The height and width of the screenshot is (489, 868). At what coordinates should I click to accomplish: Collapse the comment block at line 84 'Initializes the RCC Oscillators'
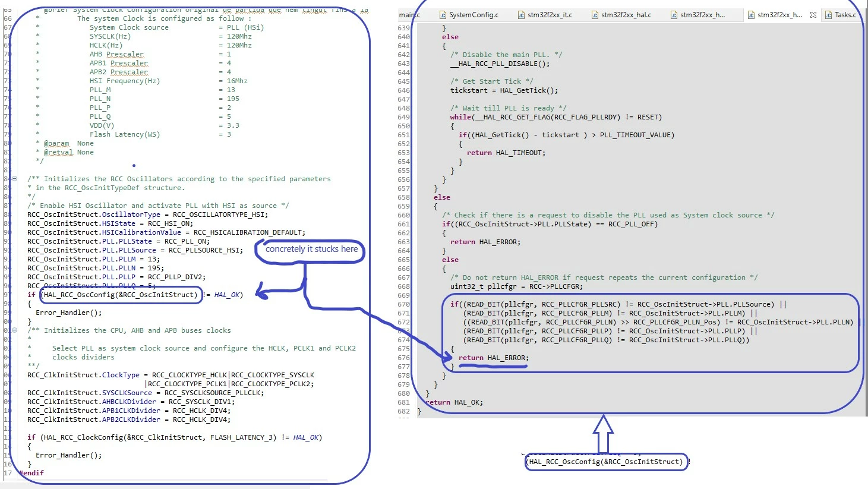pyautogui.click(x=14, y=179)
